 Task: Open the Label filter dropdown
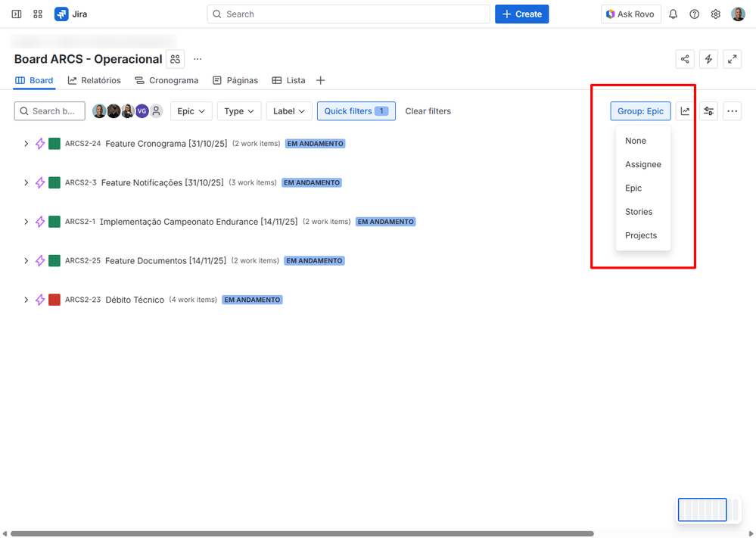click(x=288, y=110)
